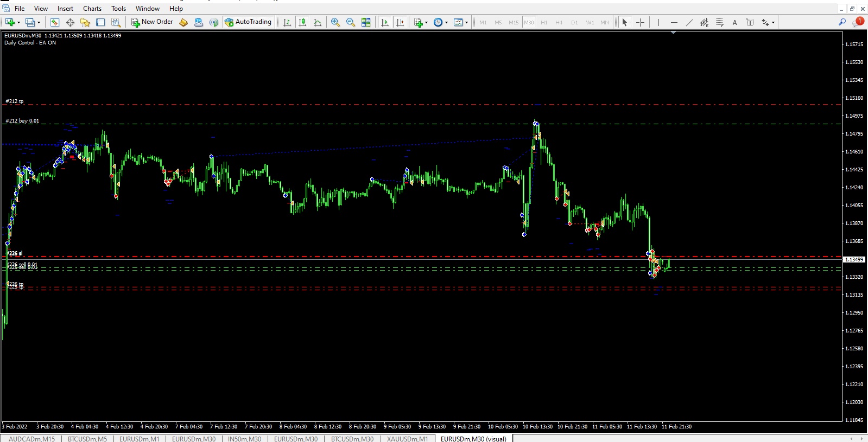
Task: Click the Periods clock icon
Action: coord(438,22)
